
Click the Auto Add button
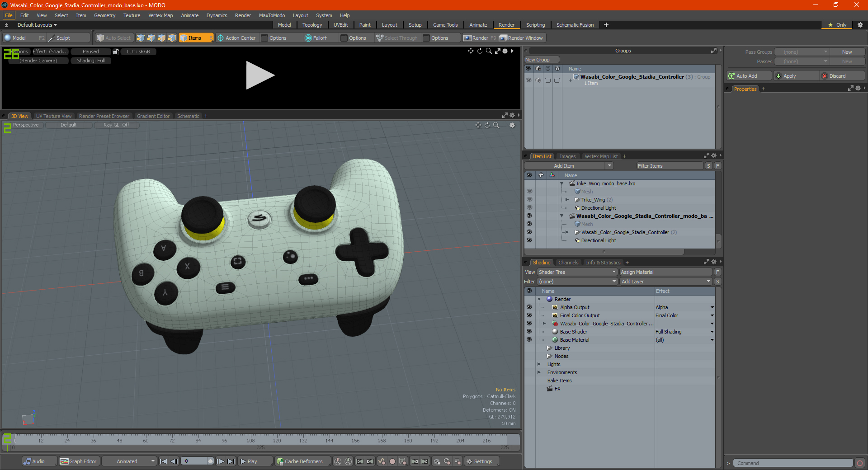(x=749, y=76)
